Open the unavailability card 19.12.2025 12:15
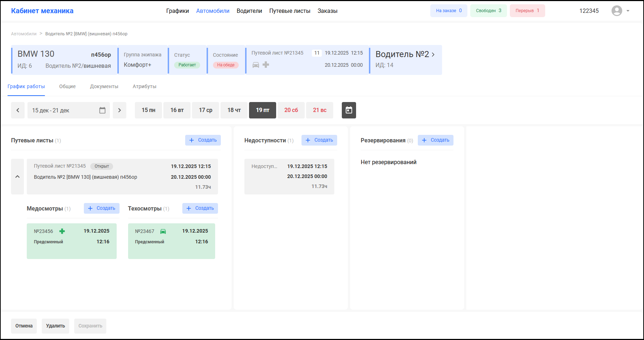The width and height of the screenshot is (644, 340). pyautogui.click(x=289, y=177)
